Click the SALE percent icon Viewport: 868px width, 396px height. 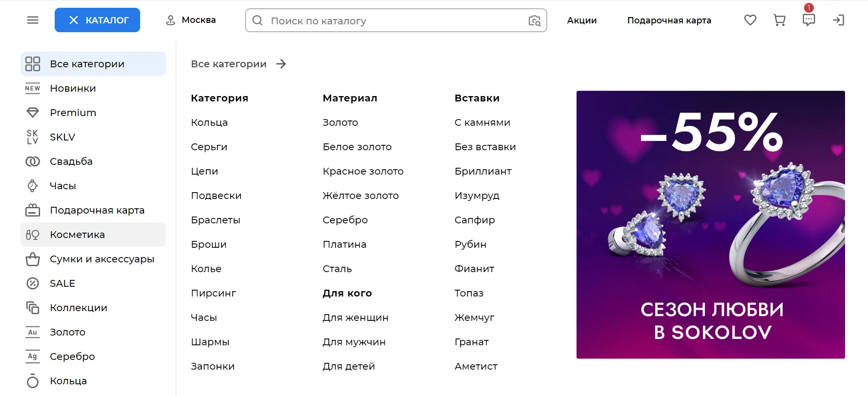(x=32, y=283)
